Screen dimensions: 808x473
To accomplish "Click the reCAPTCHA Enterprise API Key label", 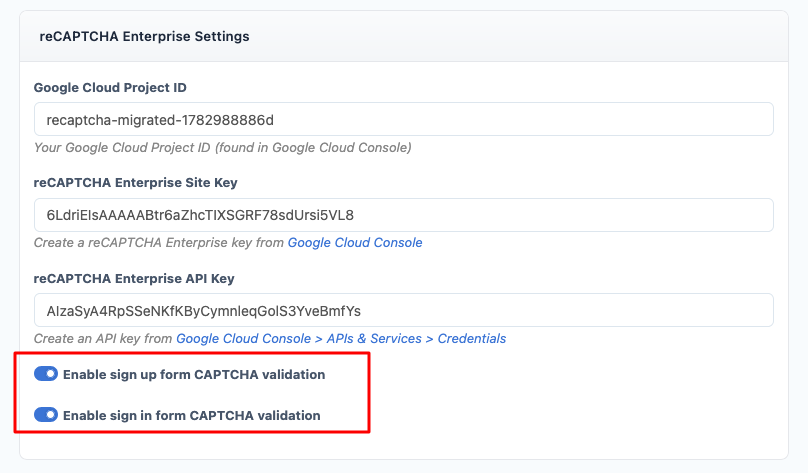I will pyautogui.click(x=134, y=279).
